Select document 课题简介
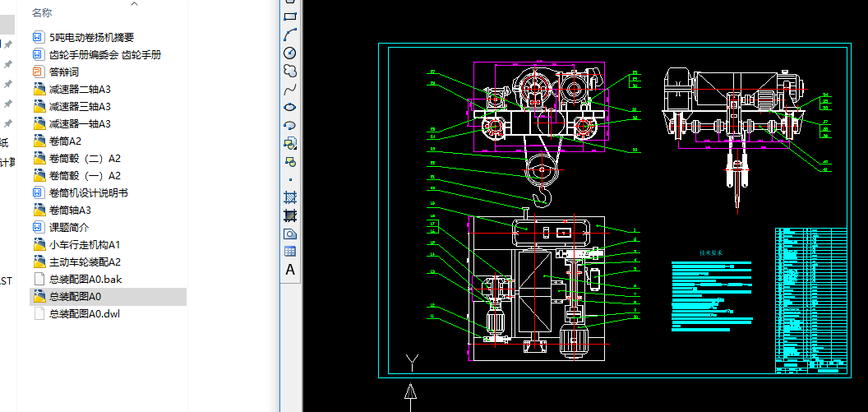 tap(61, 227)
